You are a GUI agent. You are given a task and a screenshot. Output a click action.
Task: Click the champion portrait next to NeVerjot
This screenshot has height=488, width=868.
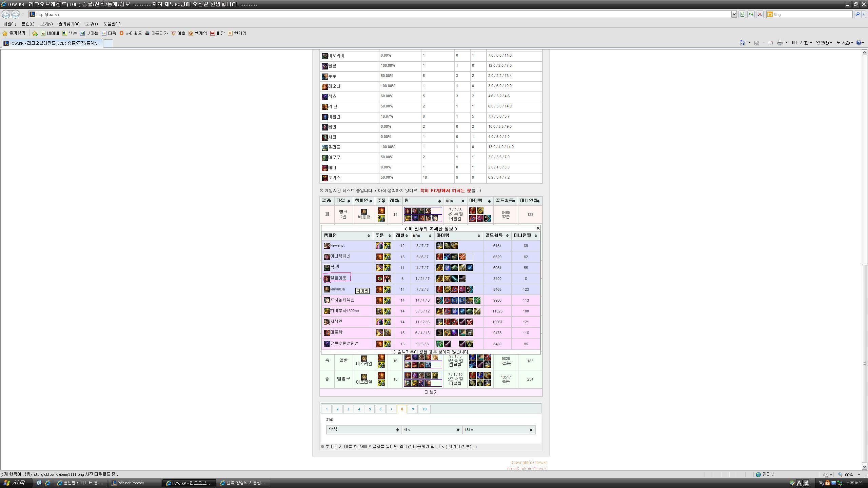tap(327, 246)
